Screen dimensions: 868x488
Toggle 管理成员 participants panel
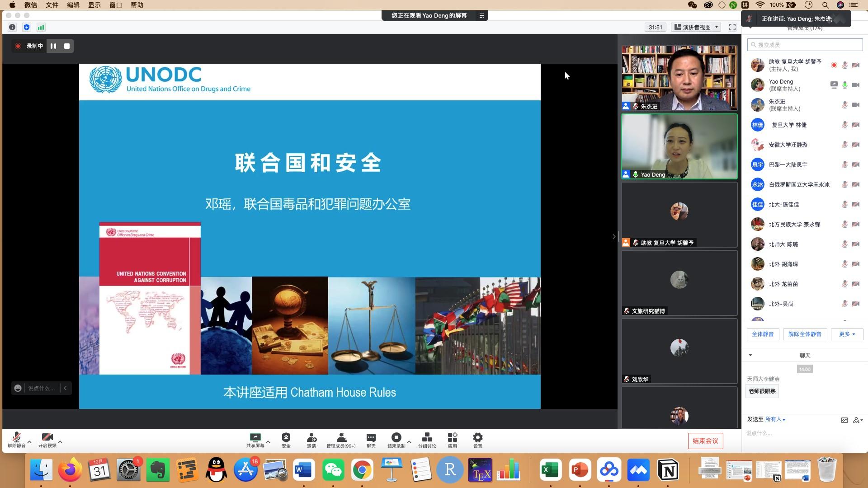(x=341, y=440)
